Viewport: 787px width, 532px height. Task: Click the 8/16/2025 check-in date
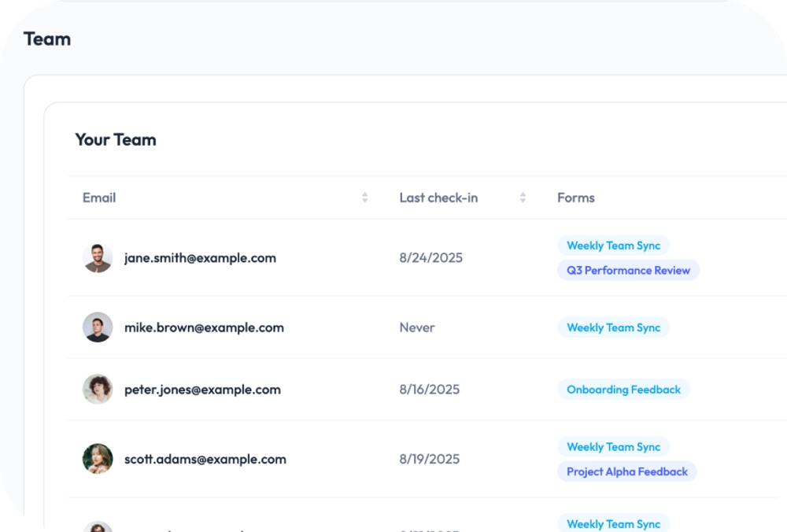[x=429, y=390]
